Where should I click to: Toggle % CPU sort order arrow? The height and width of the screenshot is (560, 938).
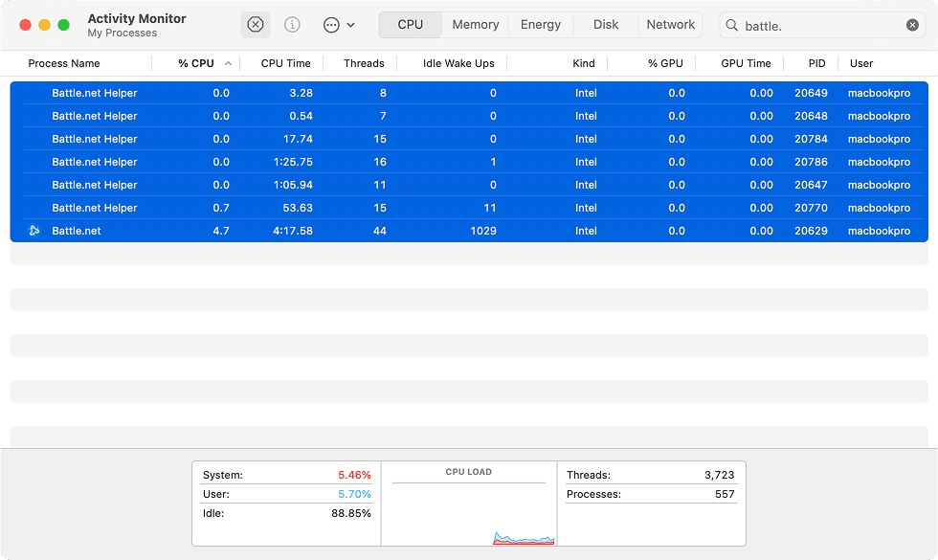pos(228,63)
